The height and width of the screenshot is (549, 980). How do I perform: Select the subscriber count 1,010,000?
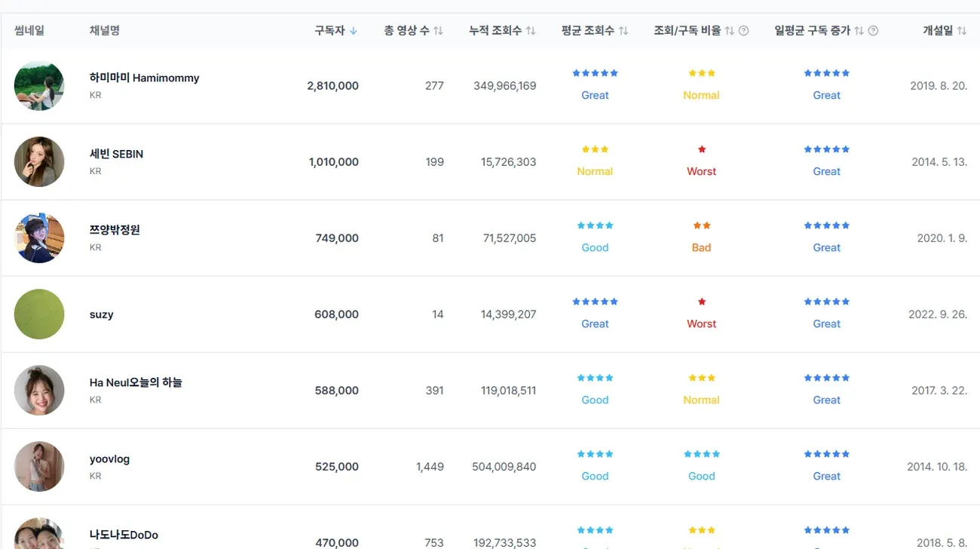[x=334, y=162]
